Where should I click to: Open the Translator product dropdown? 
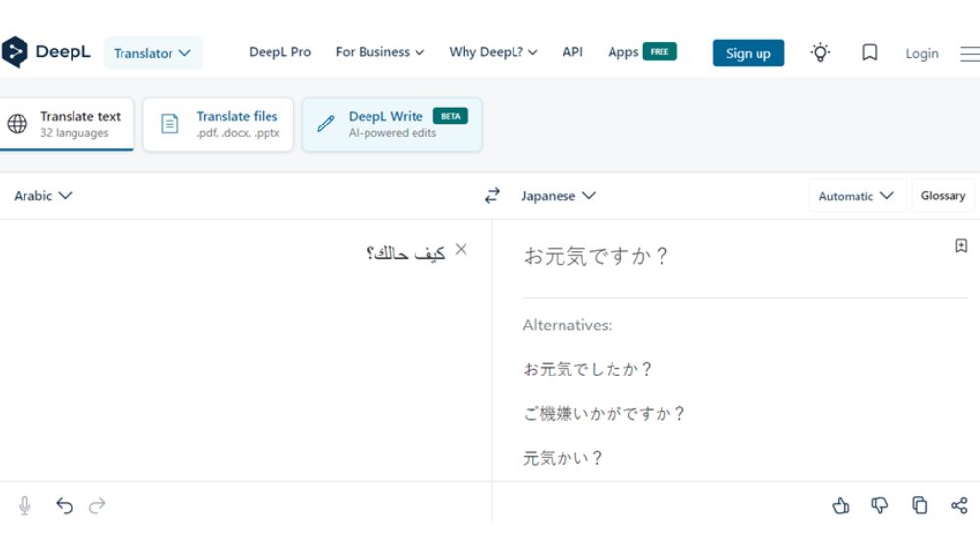pyautogui.click(x=152, y=53)
